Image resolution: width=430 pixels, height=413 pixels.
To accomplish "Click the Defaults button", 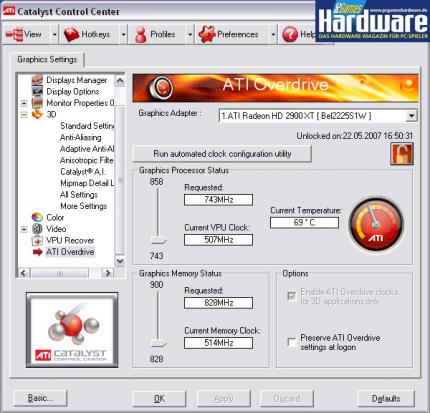I will [x=386, y=398].
